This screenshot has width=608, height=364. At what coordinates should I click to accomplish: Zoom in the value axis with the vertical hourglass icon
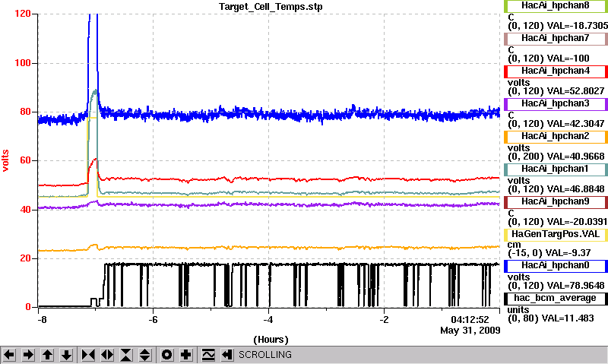(126, 355)
